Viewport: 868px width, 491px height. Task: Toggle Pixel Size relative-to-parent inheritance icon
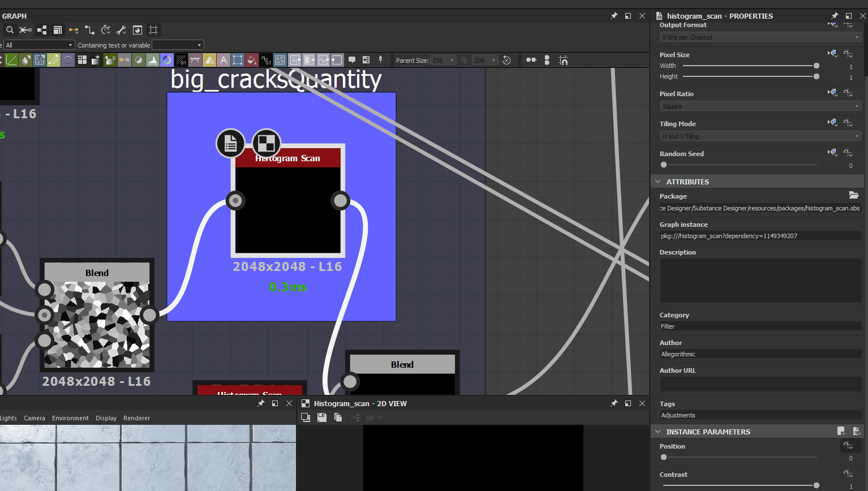tap(832, 54)
